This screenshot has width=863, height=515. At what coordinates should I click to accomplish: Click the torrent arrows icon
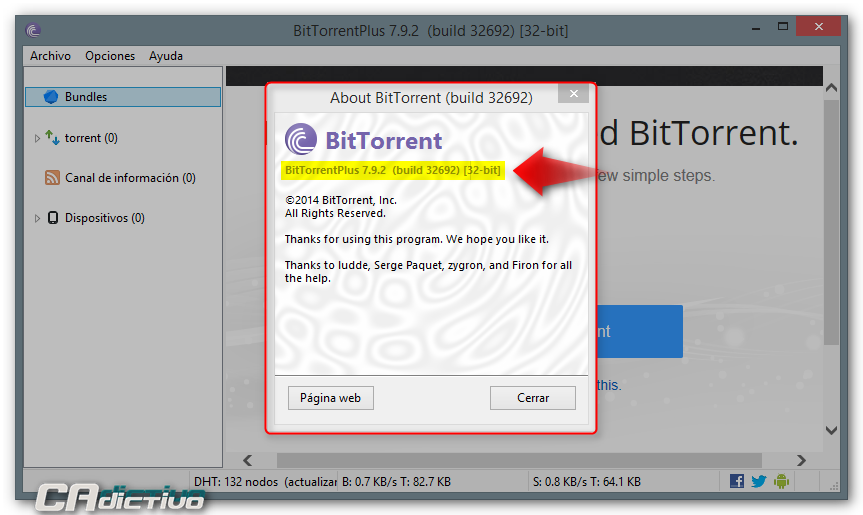(x=52, y=138)
